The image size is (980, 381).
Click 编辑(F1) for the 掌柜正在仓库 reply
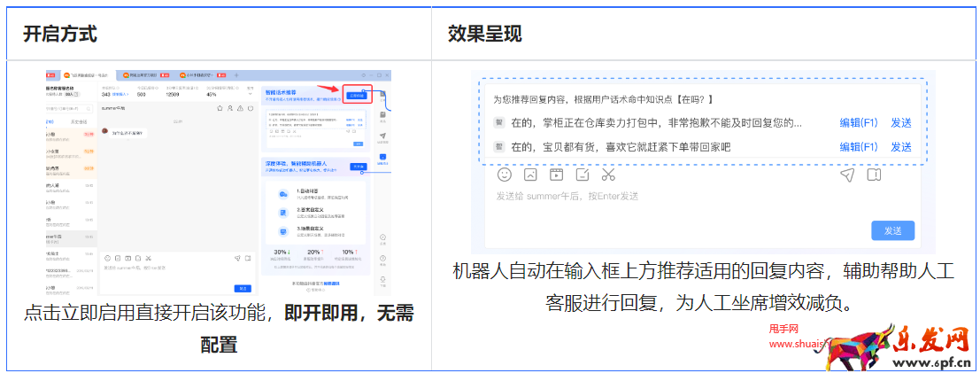point(859,122)
